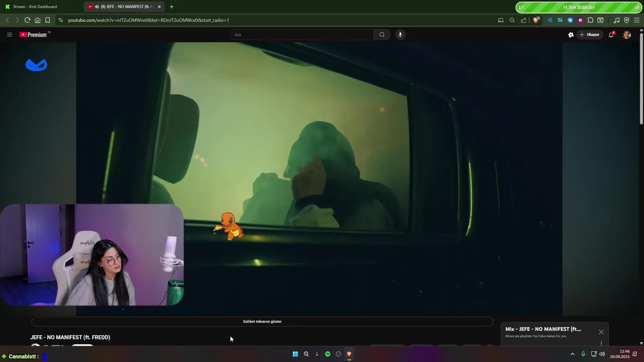Focus the address bar URL
The height and width of the screenshot is (362, 644).
(x=148, y=20)
